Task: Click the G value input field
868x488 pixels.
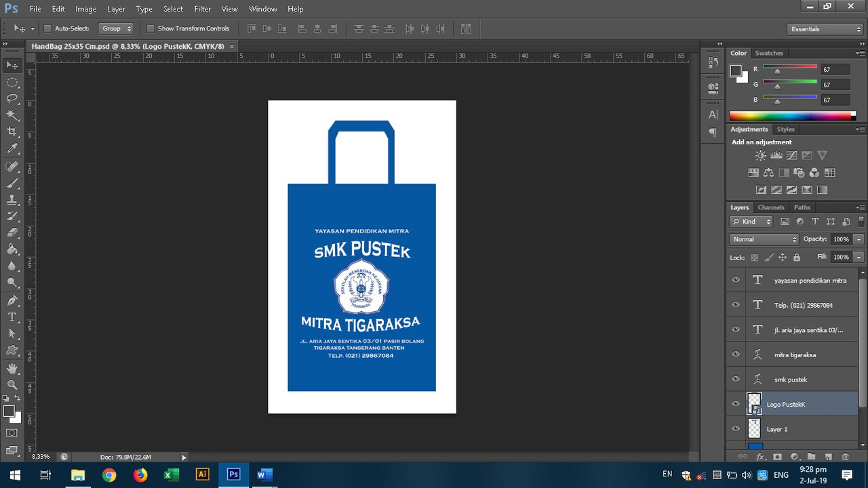Action: pyautogui.click(x=835, y=85)
